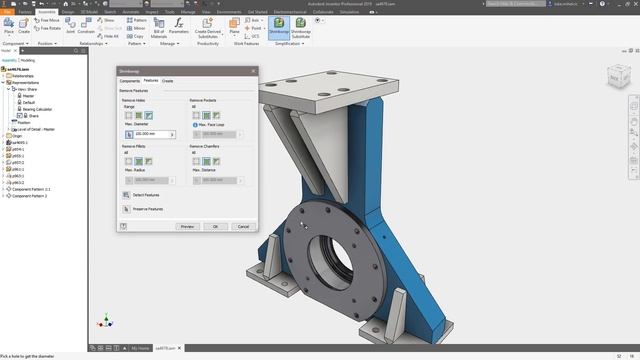Click the work Axis tool

(253, 20)
